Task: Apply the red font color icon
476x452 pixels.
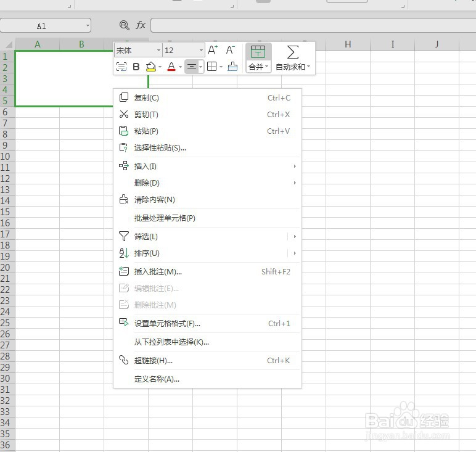Action: coord(171,67)
